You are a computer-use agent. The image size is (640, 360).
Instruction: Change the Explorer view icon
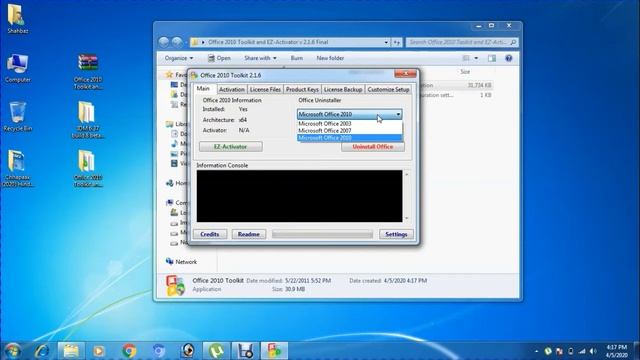point(466,58)
